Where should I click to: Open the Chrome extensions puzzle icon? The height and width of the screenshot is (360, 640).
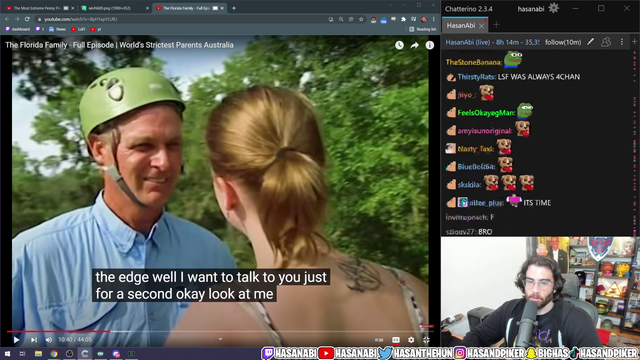[403, 19]
